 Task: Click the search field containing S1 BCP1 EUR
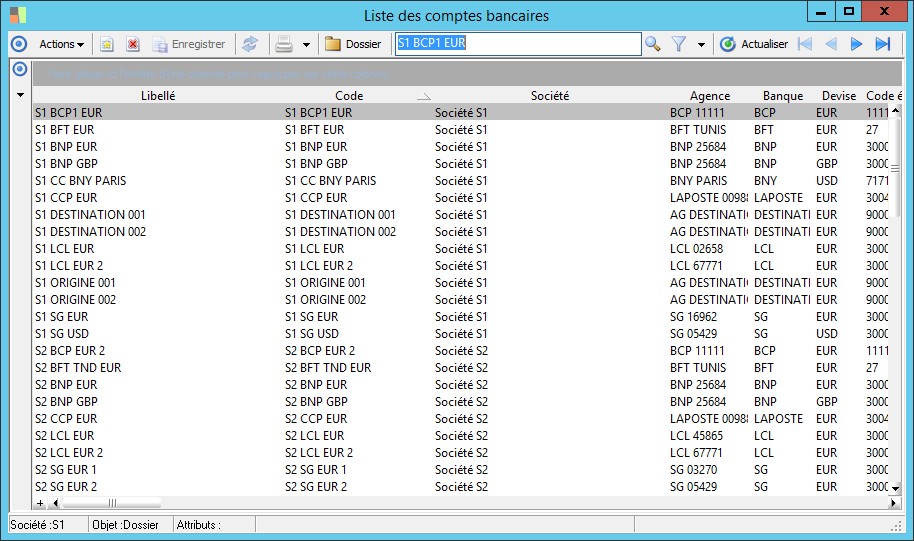tap(517, 44)
